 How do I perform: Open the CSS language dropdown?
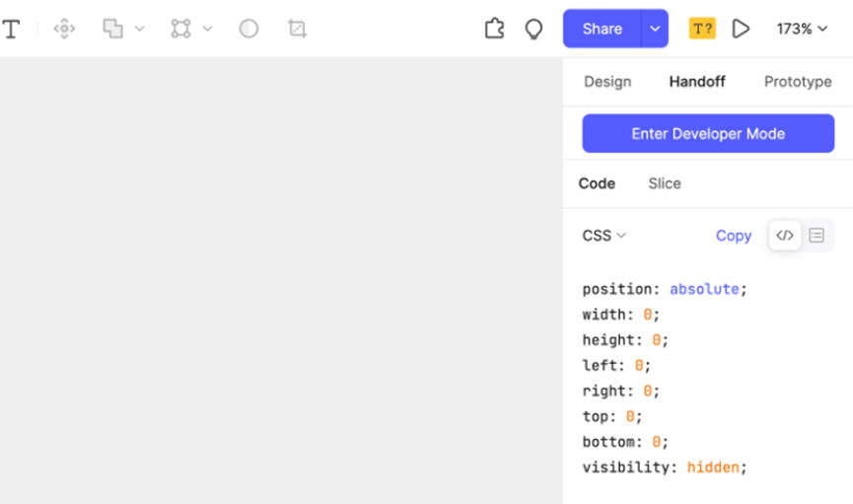[x=604, y=236]
